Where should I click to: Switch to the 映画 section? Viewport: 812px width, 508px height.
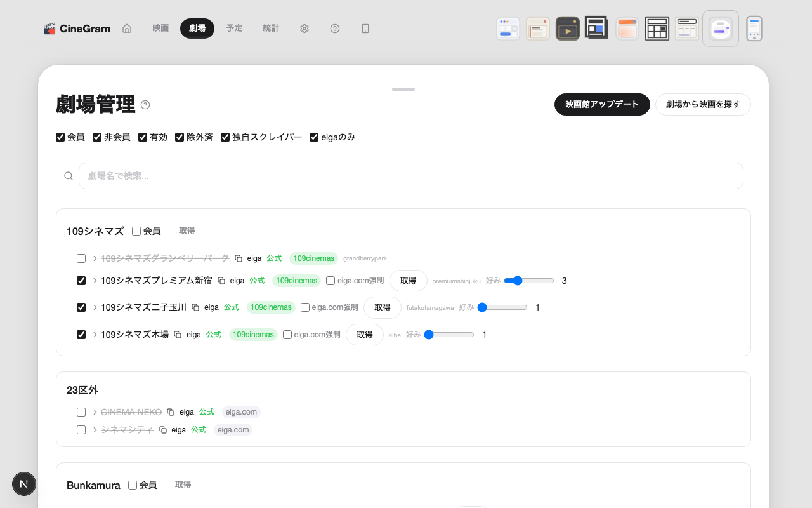point(160,28)
